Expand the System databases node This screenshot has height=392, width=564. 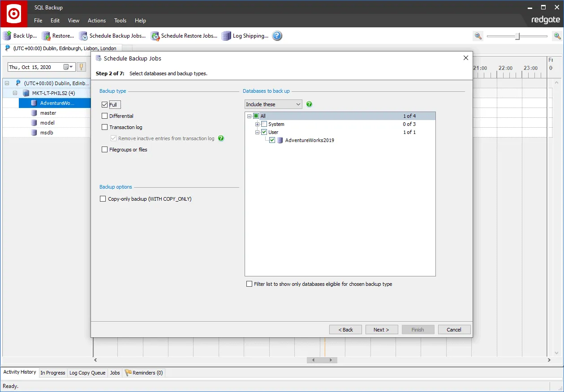[257, 124]
